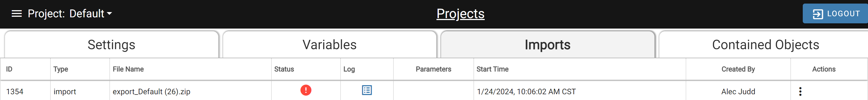
Task: Open the hamburger navigation menu
Action: click(x=16, y=13)
